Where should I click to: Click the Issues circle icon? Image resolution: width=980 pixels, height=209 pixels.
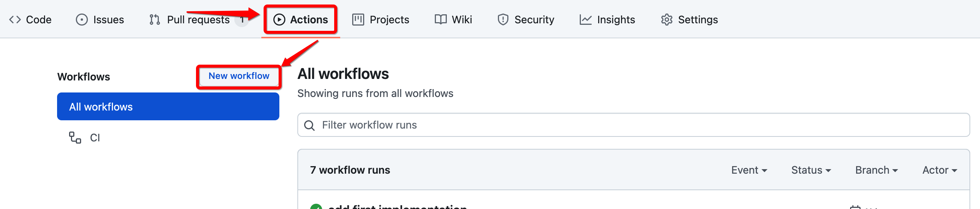[x=81, y=20]
